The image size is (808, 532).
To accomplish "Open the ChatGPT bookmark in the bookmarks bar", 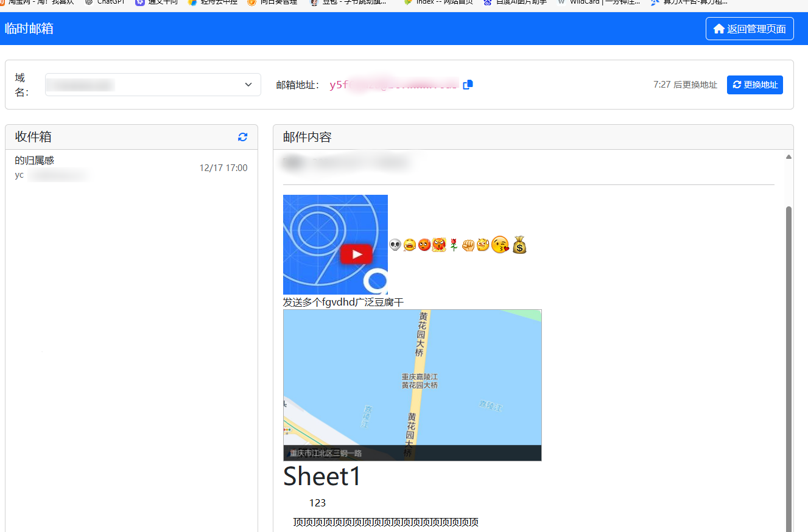I will coord(110,2).
